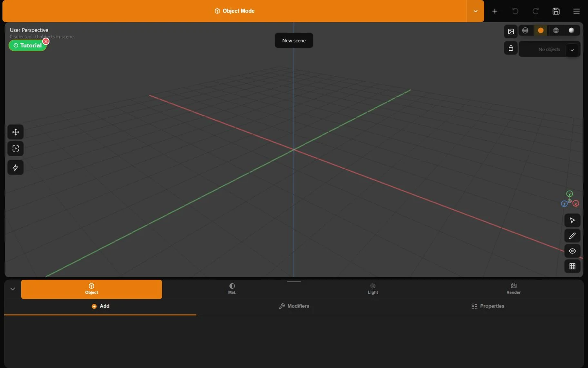
Task: Switch to wireframe shading mode
Action: pos(526,31)
